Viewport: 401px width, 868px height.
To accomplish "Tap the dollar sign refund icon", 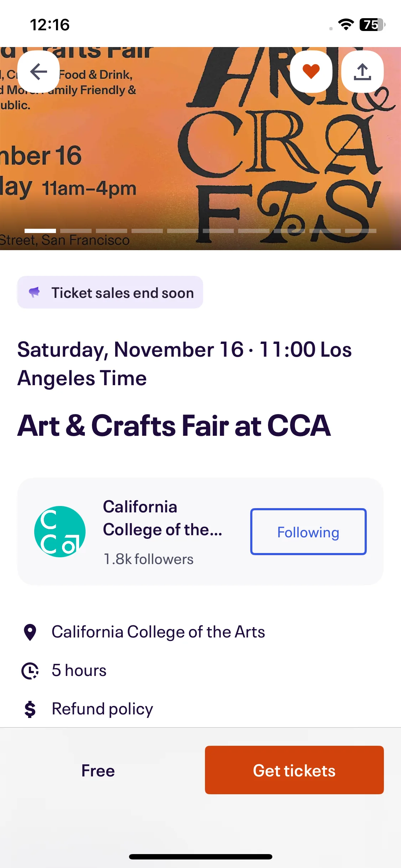I will point(30,709).
